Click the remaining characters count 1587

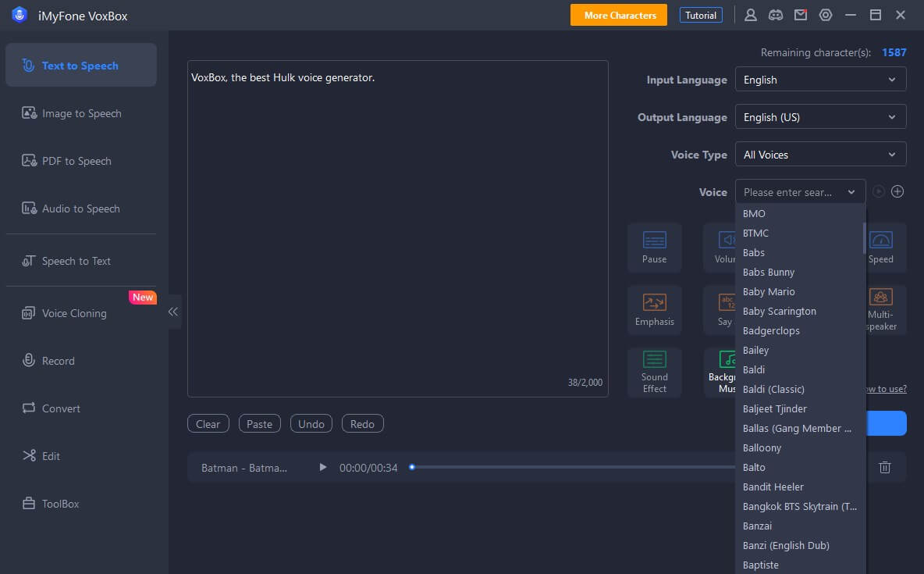coord(894,52)
